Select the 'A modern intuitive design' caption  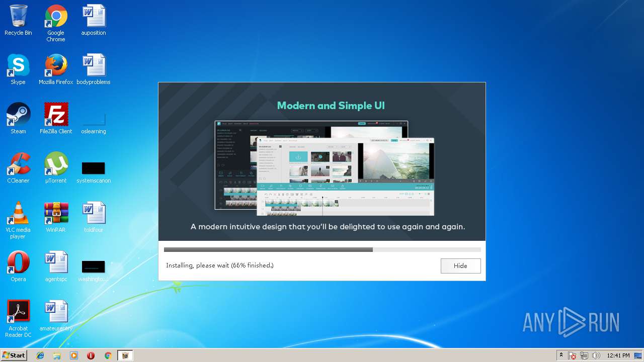tap(328, 227)
